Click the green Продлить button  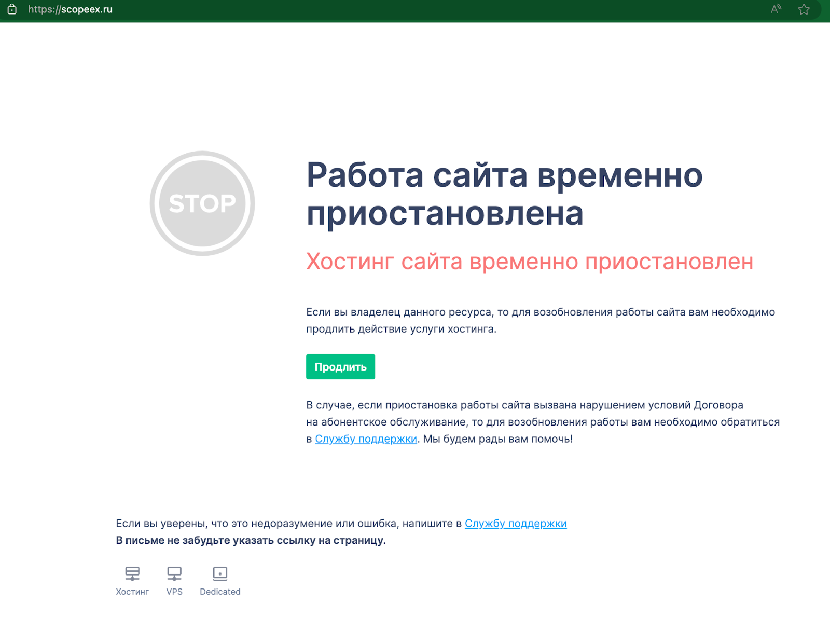point(340,367)
